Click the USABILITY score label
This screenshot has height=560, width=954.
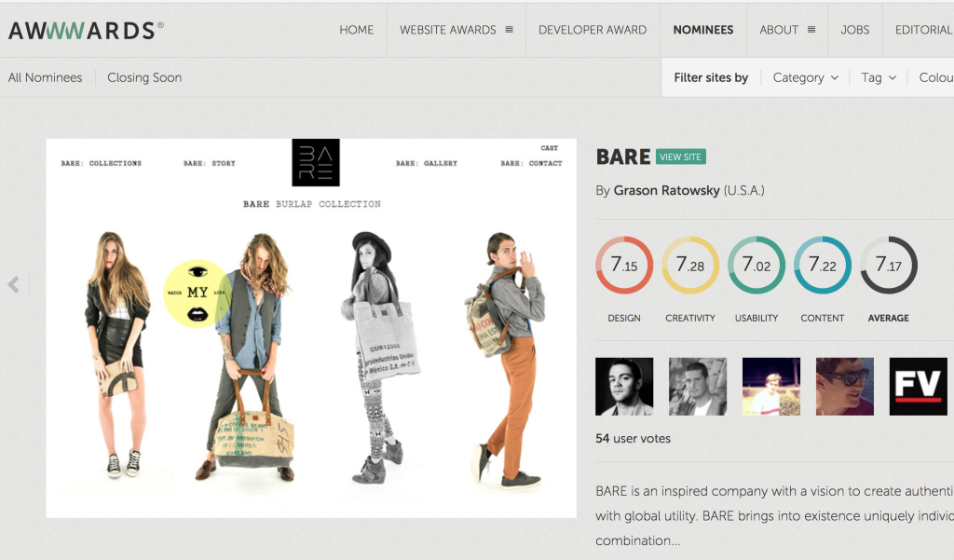[756, 318]
